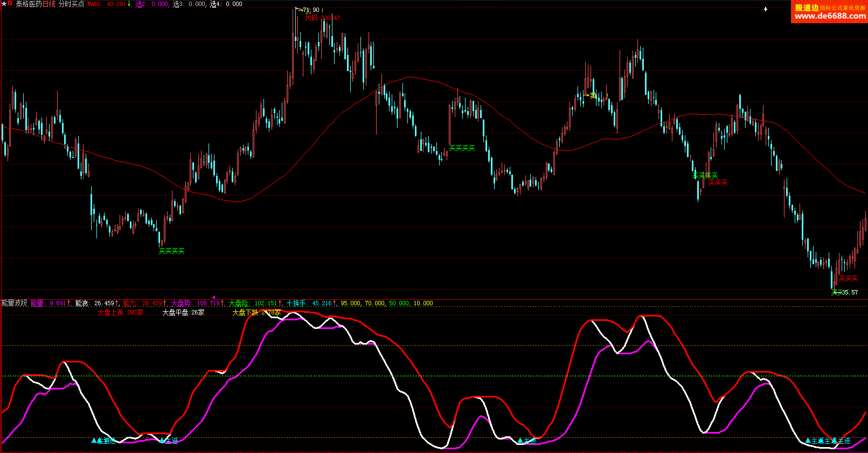Click the 能浪: 26.459 readout

coord(95,303)
